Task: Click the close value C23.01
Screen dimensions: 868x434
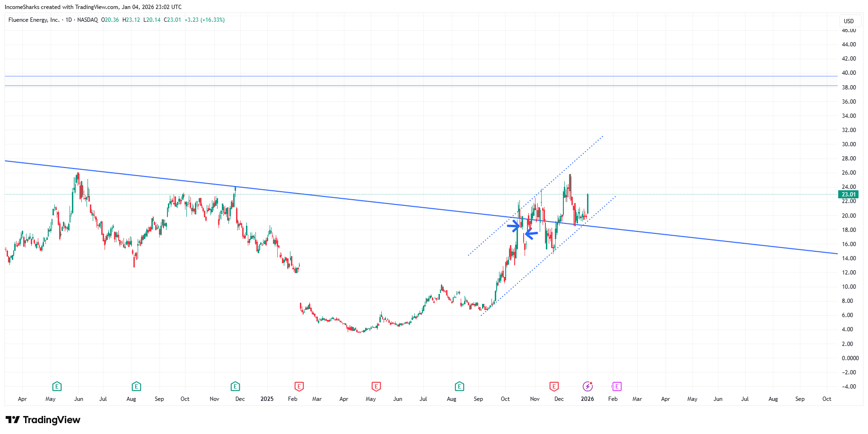Action: (x=173, y=20)
